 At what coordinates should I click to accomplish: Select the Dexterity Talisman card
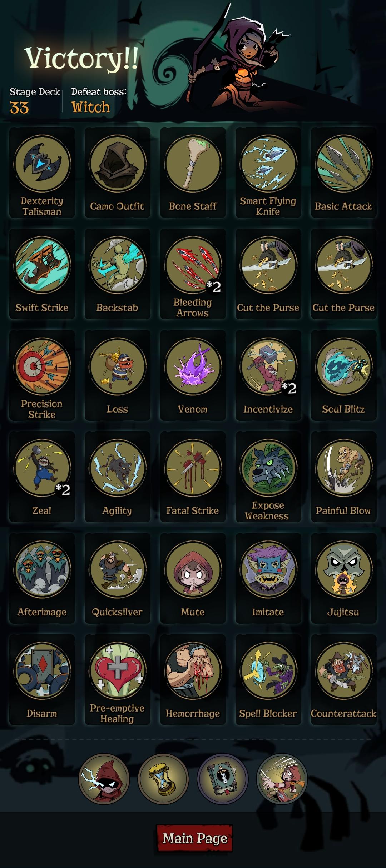point(42,173)
